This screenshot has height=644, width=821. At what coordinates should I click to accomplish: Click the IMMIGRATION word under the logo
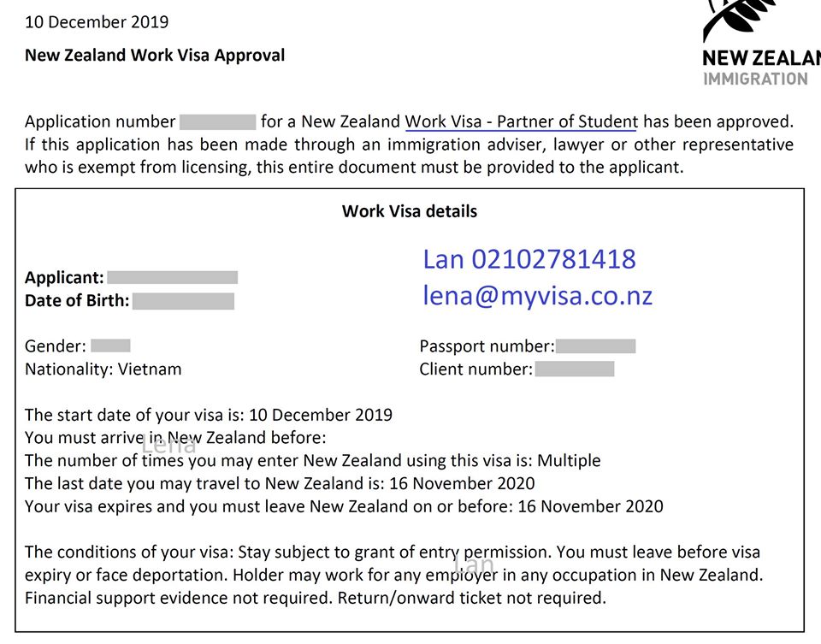(755, 79)
